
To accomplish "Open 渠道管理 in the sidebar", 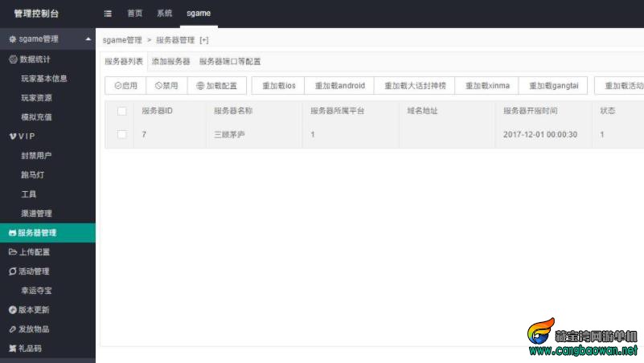I will coord(36,214).
